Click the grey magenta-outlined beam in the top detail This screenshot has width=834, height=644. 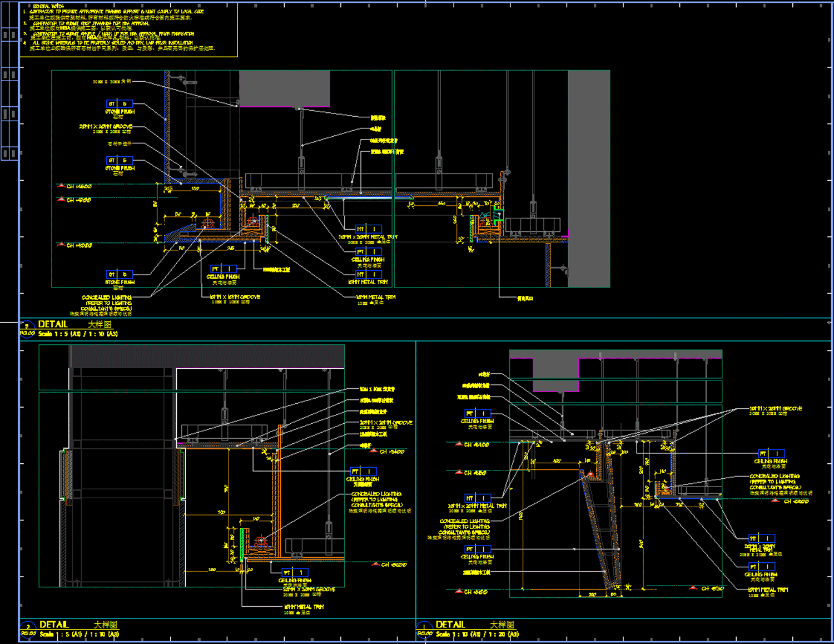pos(284,88)
